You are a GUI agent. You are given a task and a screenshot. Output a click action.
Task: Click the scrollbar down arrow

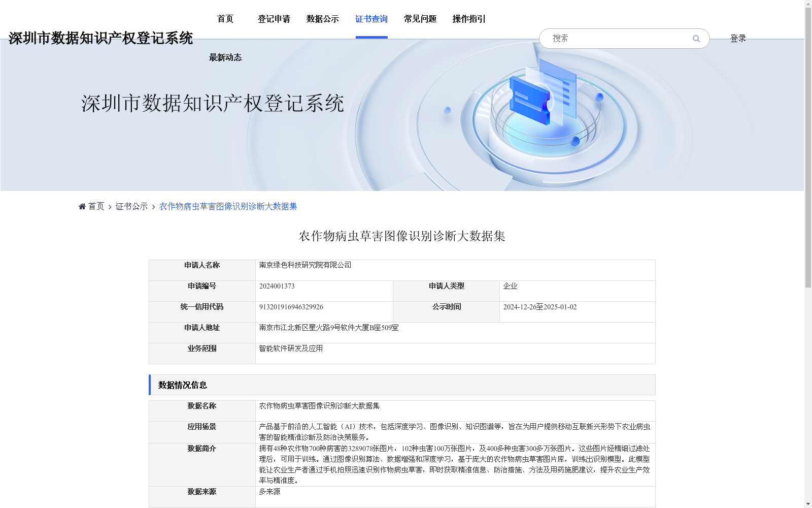(x=808, y=504)
